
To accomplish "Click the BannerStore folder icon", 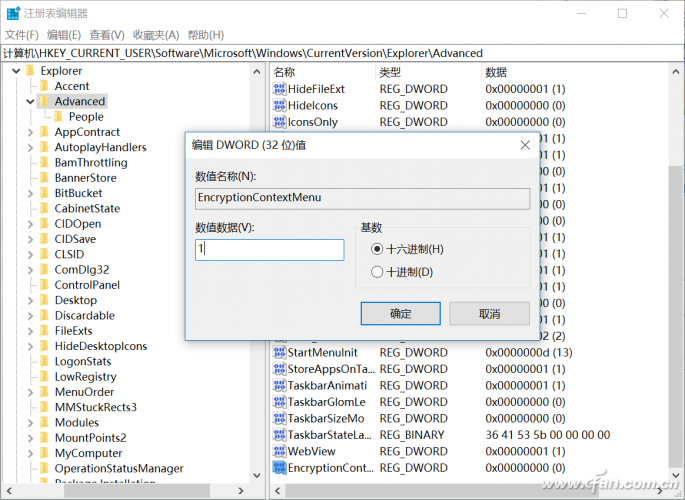I will tap(44, 178).
